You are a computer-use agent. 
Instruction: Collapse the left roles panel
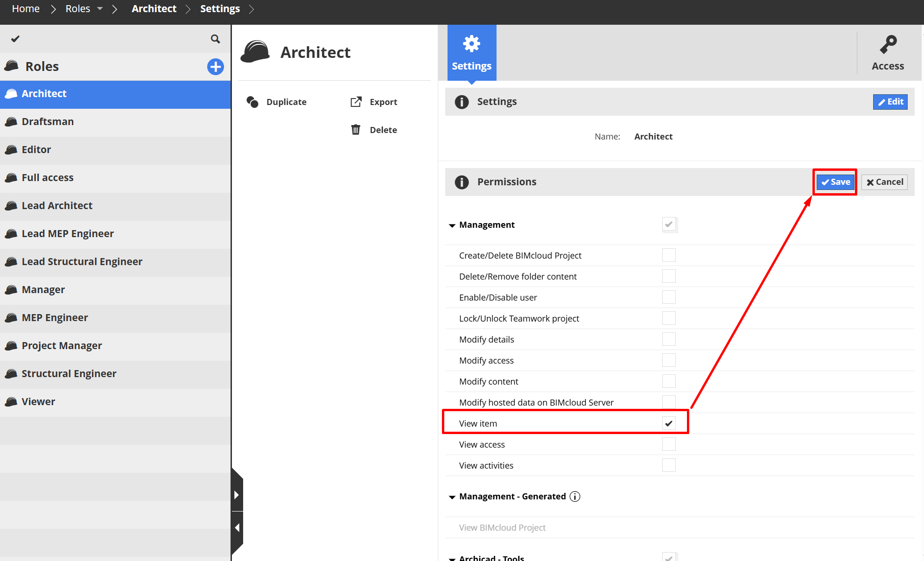238,526
